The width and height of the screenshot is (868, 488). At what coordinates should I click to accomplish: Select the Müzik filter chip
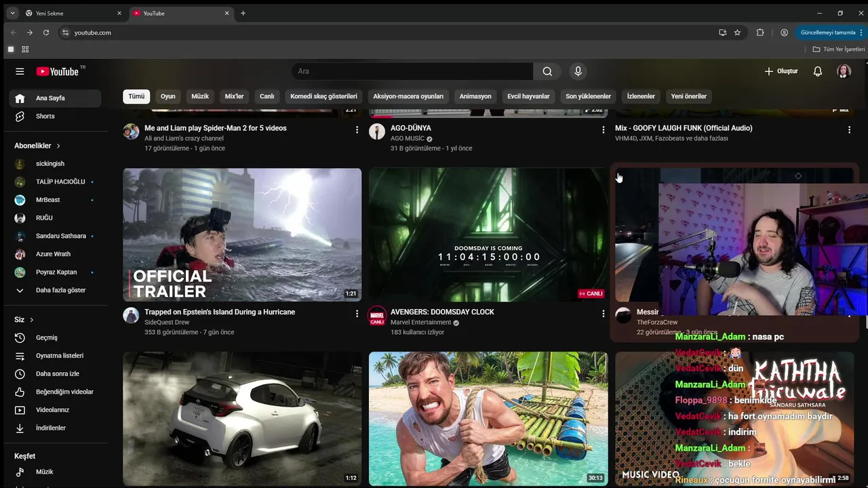click(x=200, y=96)
